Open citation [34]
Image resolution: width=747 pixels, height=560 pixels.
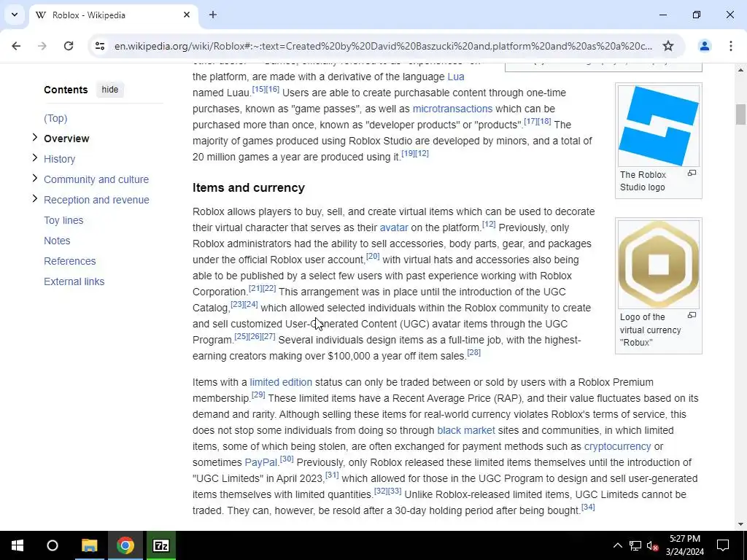588,507
